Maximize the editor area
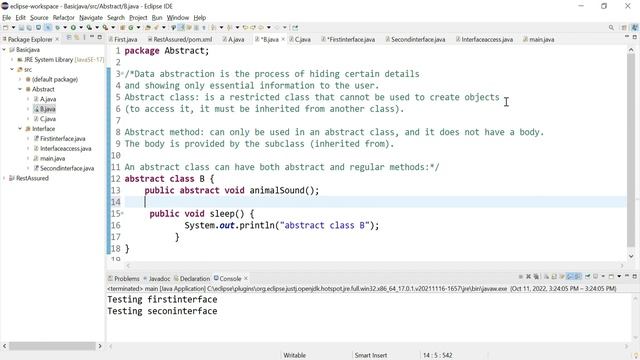Screen dimensions: 640x360 (x=635, y=37)
